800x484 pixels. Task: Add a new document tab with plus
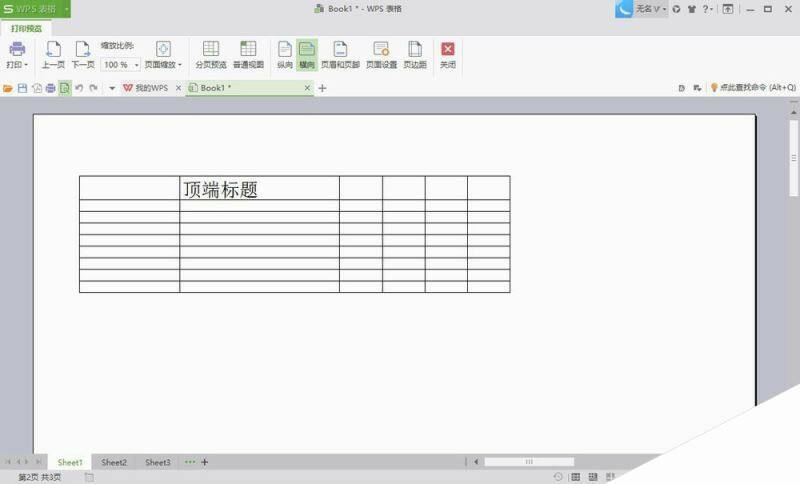pos(322,88)
